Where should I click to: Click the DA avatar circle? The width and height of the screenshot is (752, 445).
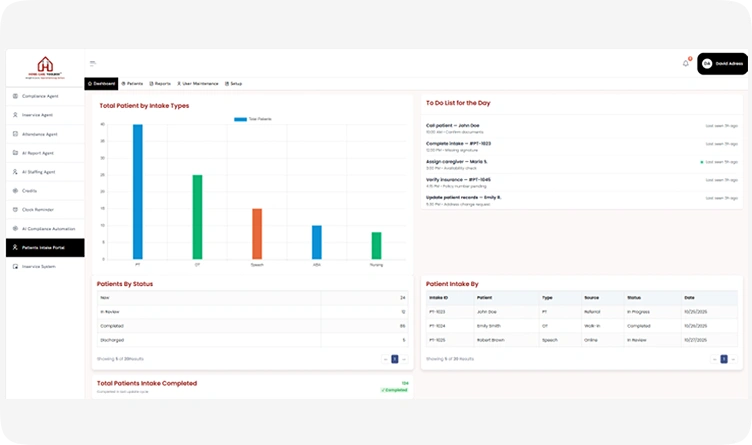click(707, 63)
